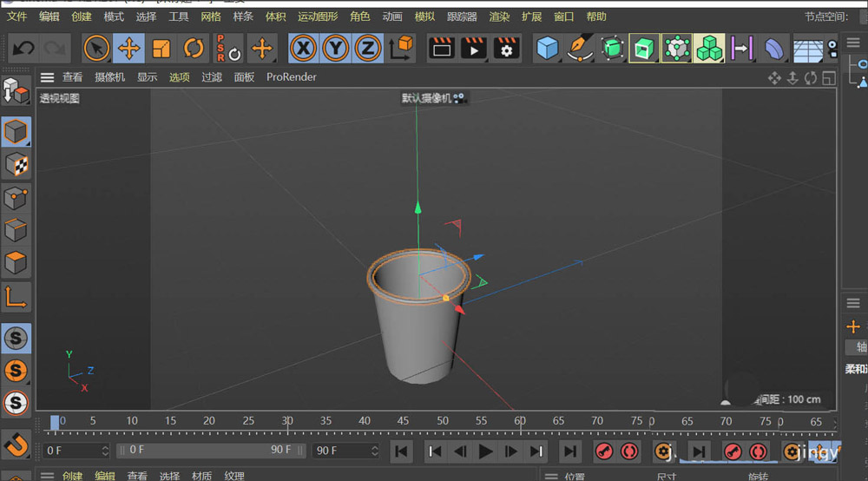Open the Render Settings gear icon
The width and height of the screenshot is (868, 481).
pos(507,48)
